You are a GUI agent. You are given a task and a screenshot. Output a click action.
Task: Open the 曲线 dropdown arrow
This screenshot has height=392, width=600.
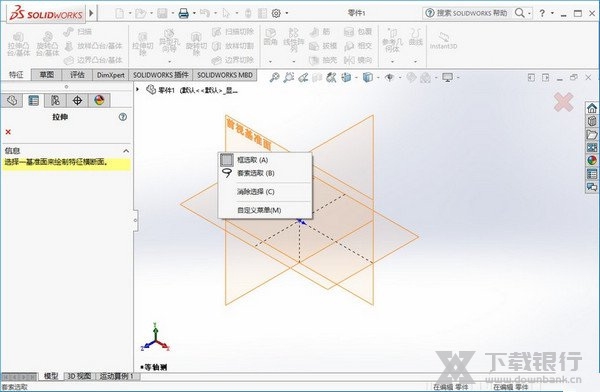point(416,61)
